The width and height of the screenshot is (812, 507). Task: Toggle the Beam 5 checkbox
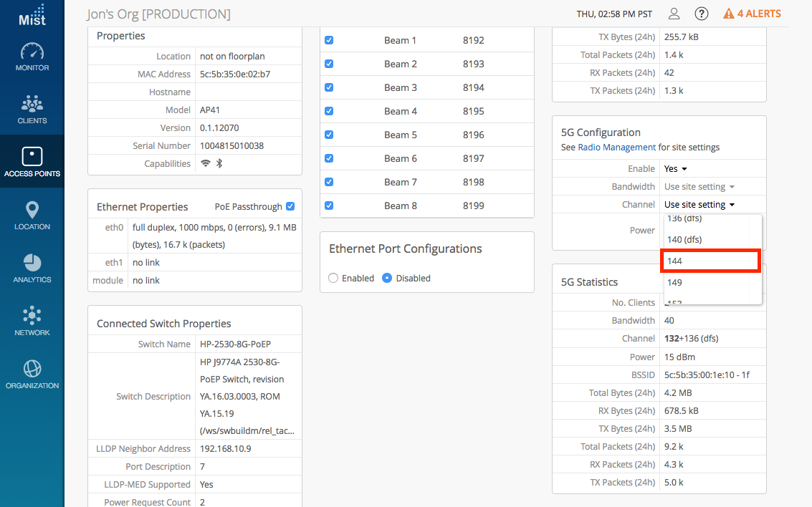tap(329, 135)
